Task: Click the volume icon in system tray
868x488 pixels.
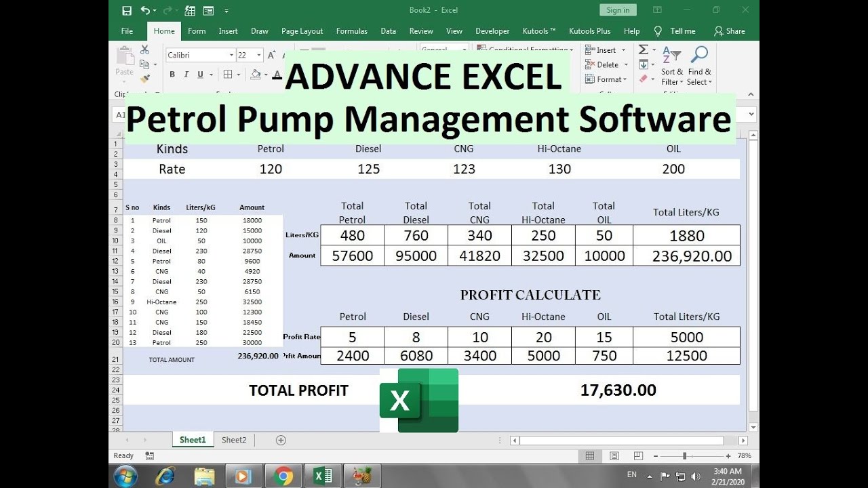Action: coord(695,476)
